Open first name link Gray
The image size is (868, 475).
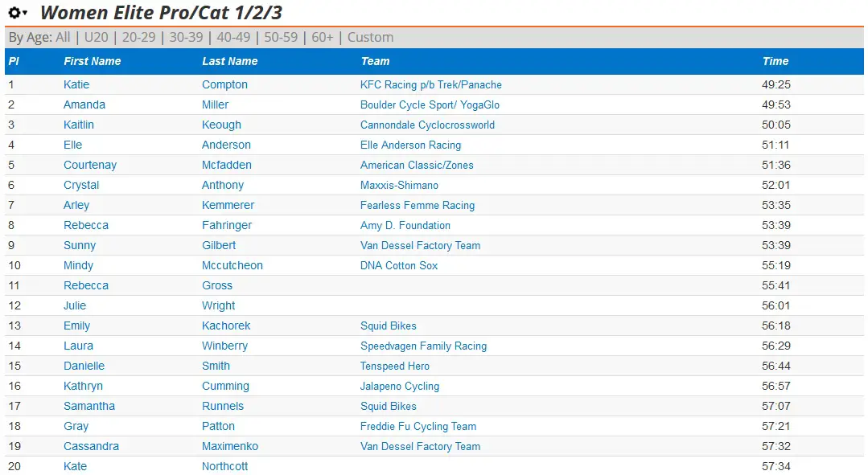click(76, 426)
